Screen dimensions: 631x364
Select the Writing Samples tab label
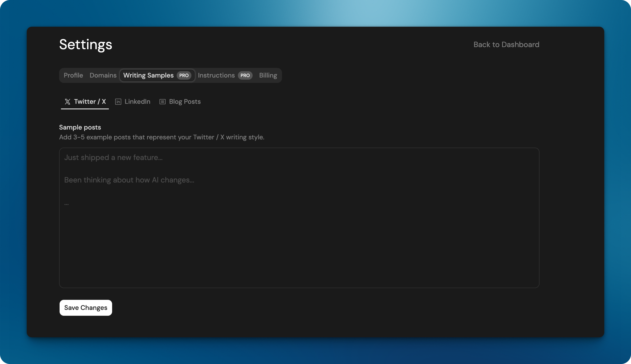(x=148, y=75)
